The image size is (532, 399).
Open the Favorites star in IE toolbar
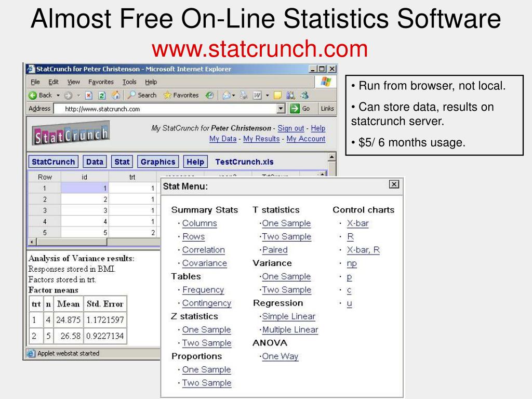167,95
